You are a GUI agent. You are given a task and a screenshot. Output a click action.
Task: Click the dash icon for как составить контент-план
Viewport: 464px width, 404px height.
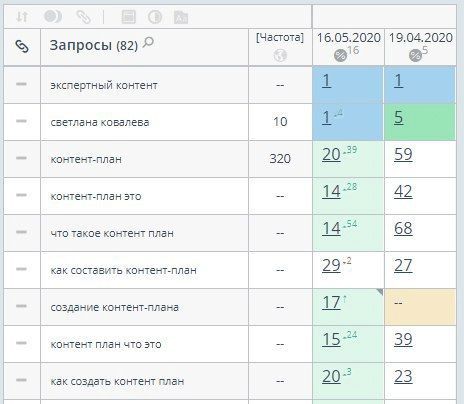point(21,269)
